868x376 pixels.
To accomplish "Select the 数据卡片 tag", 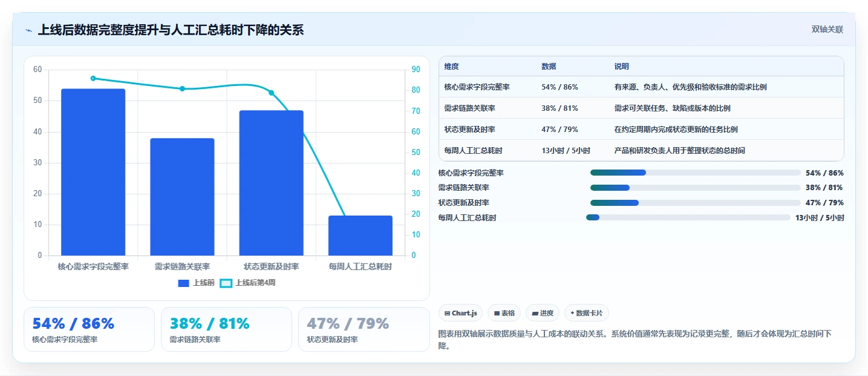I will [586, 313].
